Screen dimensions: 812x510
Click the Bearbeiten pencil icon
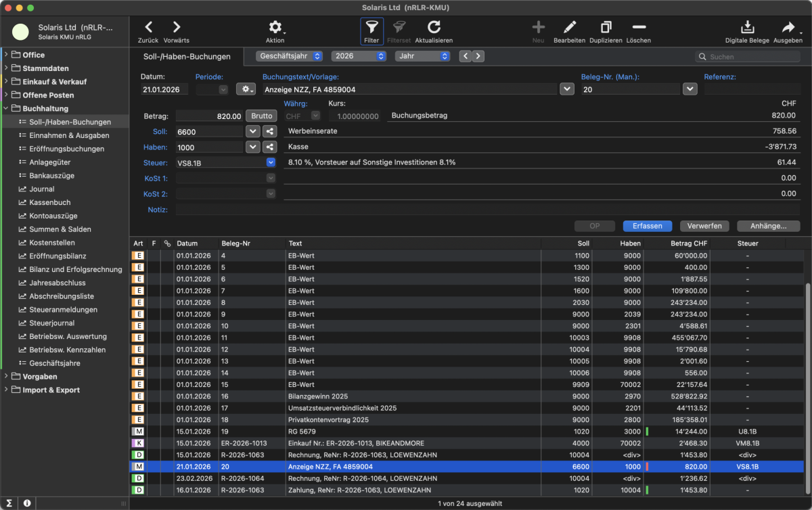569,28
